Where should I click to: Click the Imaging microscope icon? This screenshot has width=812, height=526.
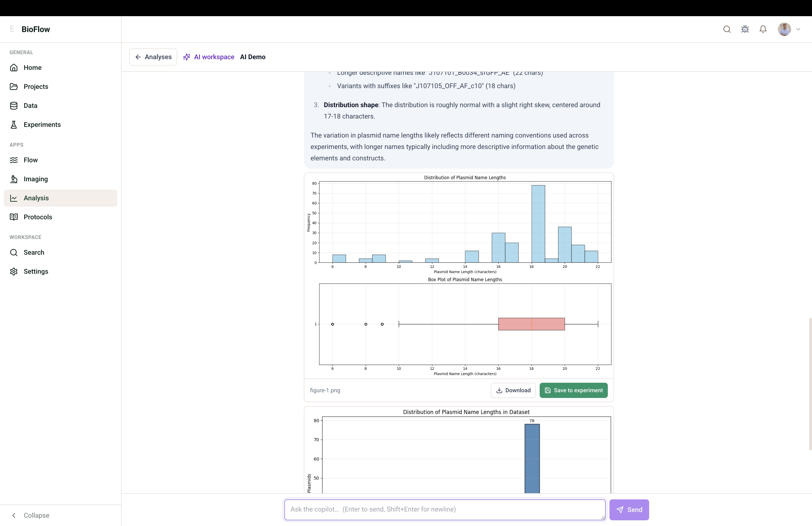coord(14,179)
